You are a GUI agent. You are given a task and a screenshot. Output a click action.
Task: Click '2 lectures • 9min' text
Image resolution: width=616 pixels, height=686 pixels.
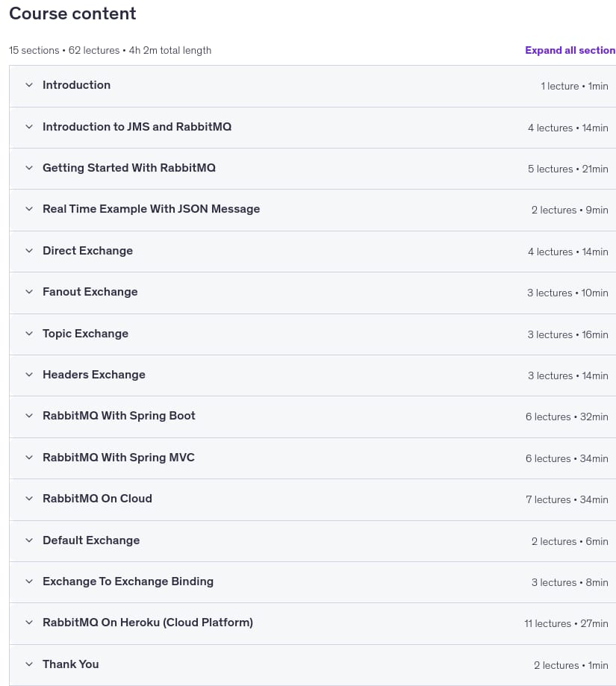click(570, 210)
